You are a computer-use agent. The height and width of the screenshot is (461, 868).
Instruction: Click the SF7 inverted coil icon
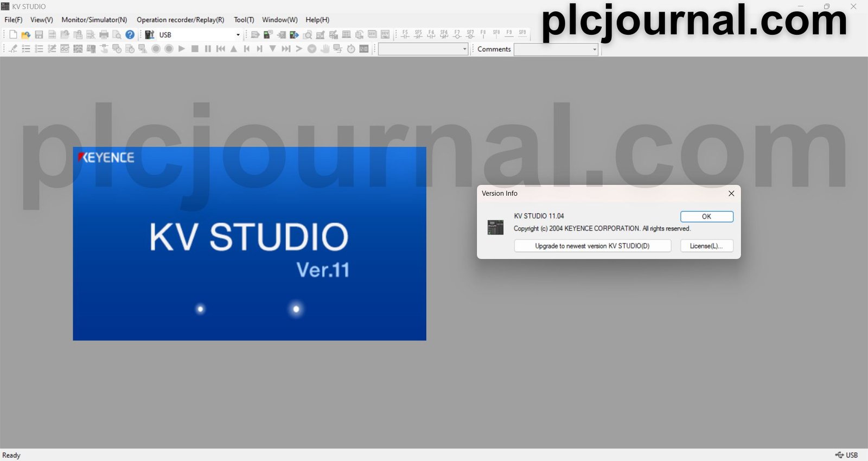pos(470,34)
